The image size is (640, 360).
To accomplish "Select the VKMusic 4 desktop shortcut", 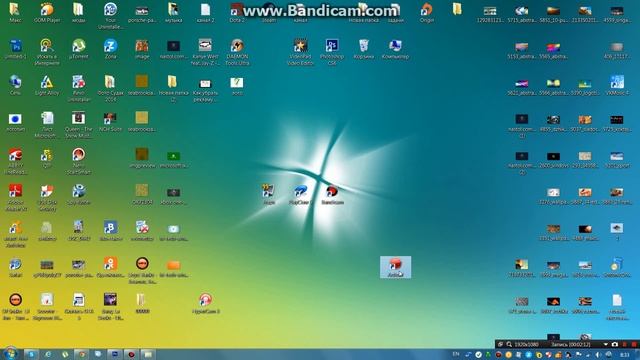I will pyautogui.click(x=617, y=85).
